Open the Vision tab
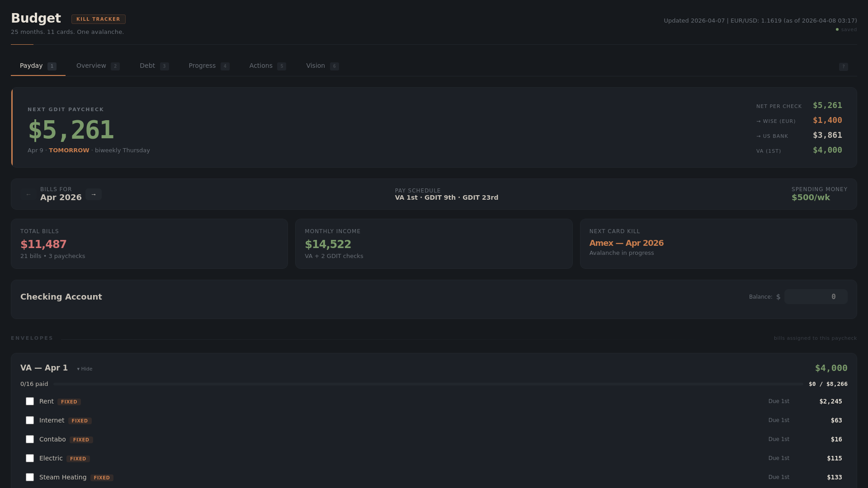868x488 pixels. pos(322,66)
